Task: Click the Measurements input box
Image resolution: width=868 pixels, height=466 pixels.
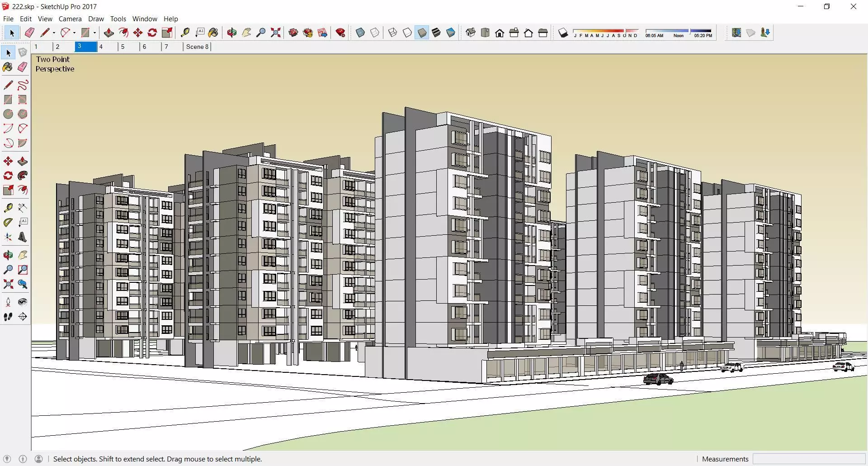Action: coord(809,459)
